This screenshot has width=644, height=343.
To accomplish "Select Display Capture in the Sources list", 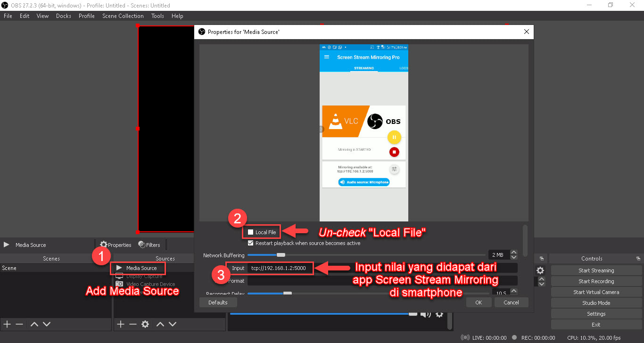I will pyautogui.click(x=144, y=276).
